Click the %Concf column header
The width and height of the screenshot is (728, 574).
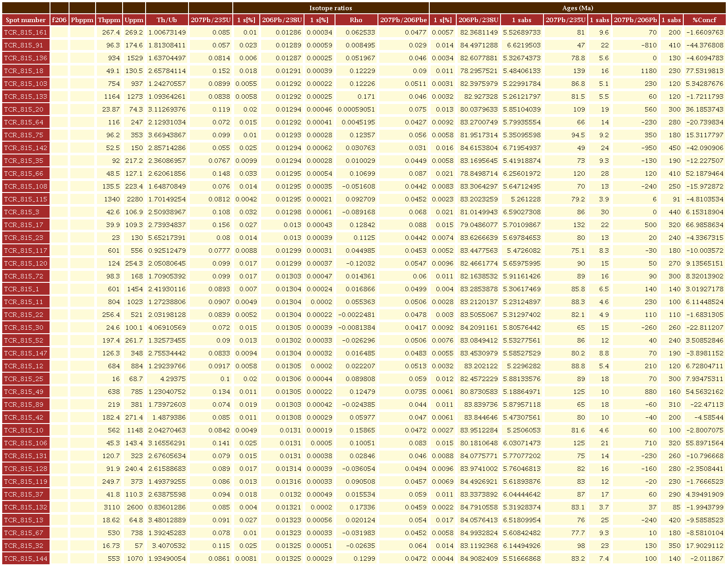(x=704, y=20)
